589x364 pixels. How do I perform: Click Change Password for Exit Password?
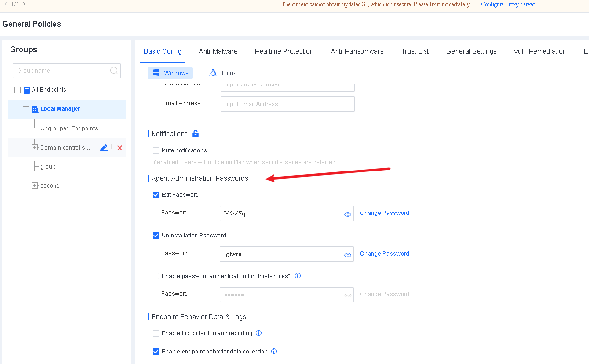[384, 213]
